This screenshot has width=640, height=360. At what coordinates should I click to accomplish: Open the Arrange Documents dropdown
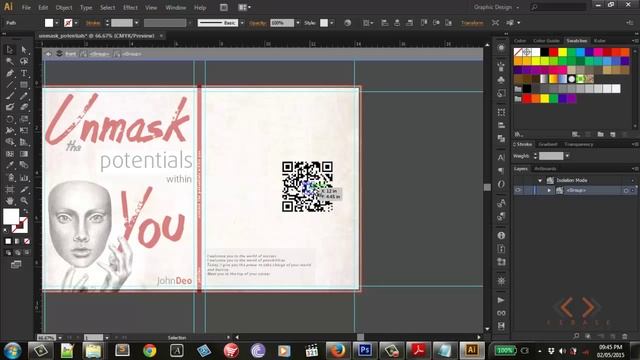click(x=244, y=7)
